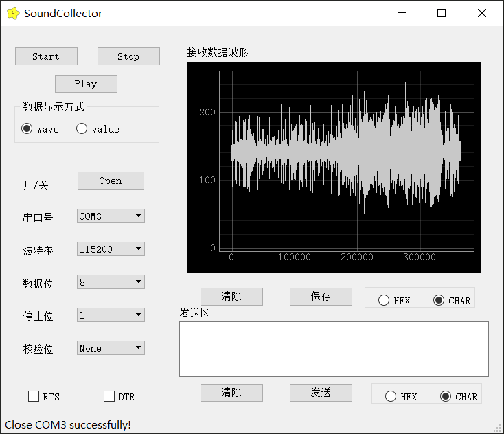Viewport: 504px width, 434px height.
Task: Open the COM3 serial port dropdown
Action: click(x=111, y=216)
